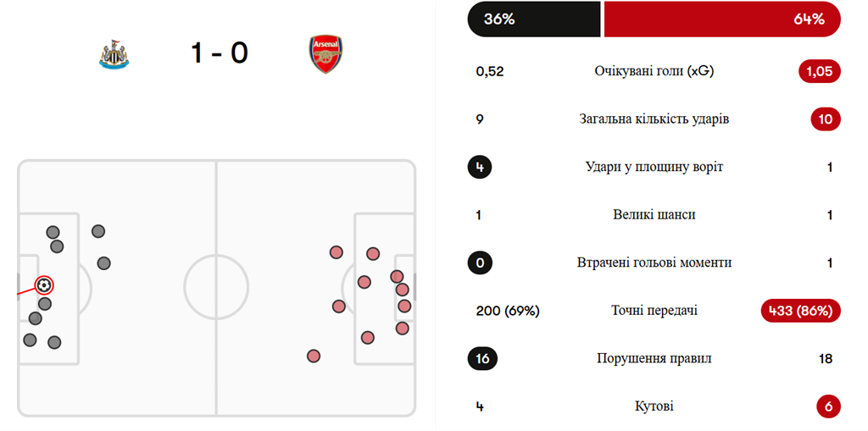This screenshot has height=431, width=868.
Task: Click the Newcastle United crest
Action: click(x=114, y=54)
